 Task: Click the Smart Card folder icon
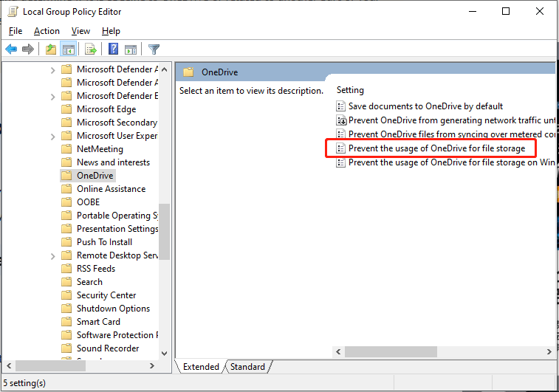coord(66,322)
